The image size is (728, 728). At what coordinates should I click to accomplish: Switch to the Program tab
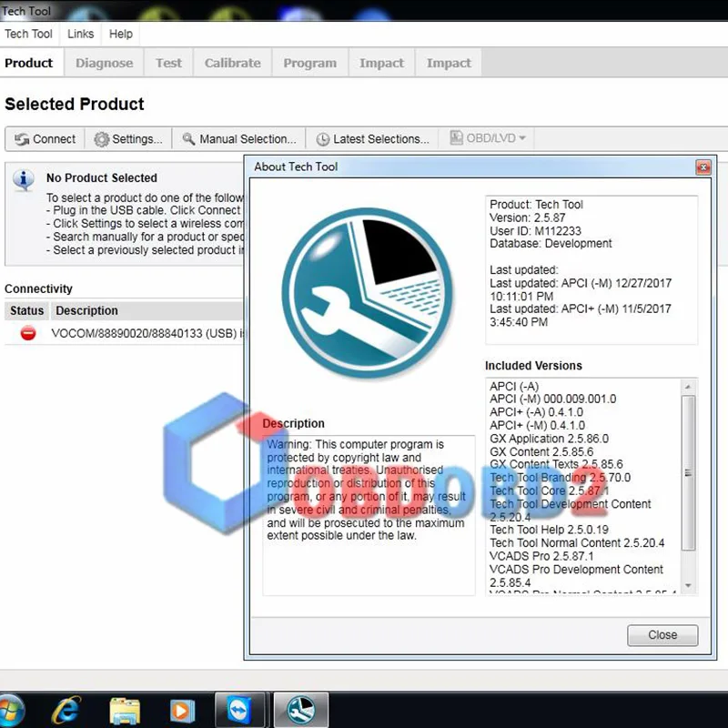point(310,63)
